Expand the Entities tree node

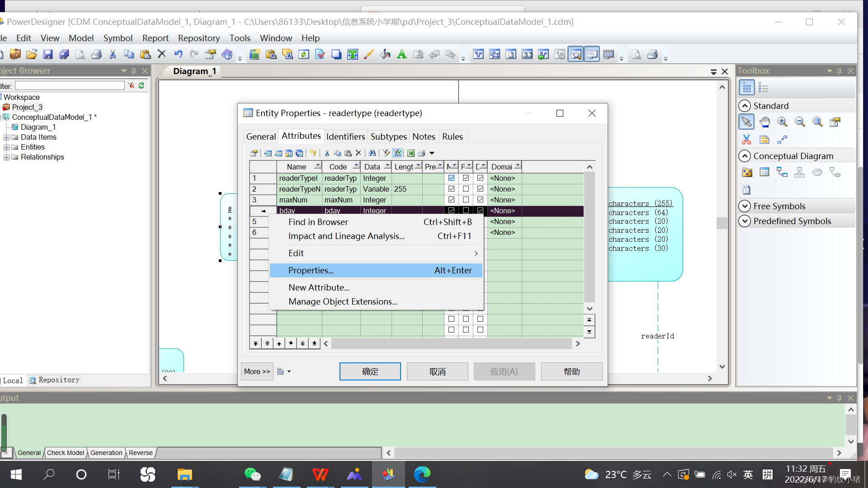(x=6, y=147)
